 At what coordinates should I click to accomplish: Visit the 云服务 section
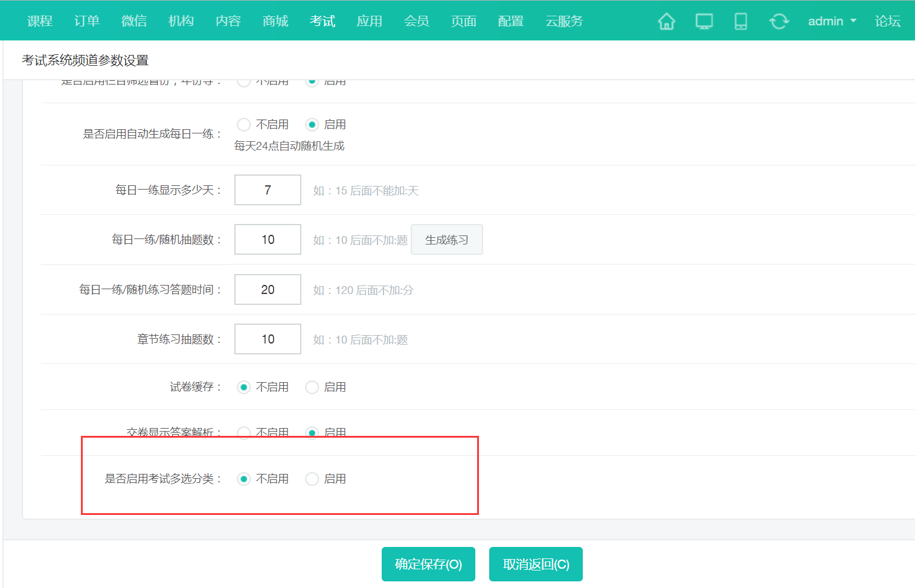(563, 21)
